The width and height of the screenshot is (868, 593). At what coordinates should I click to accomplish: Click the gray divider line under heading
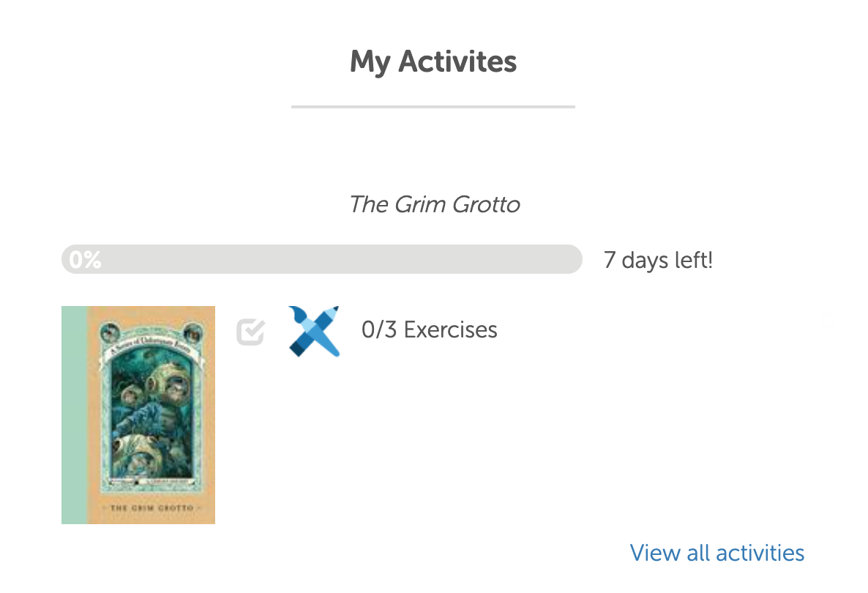(433, 107)
